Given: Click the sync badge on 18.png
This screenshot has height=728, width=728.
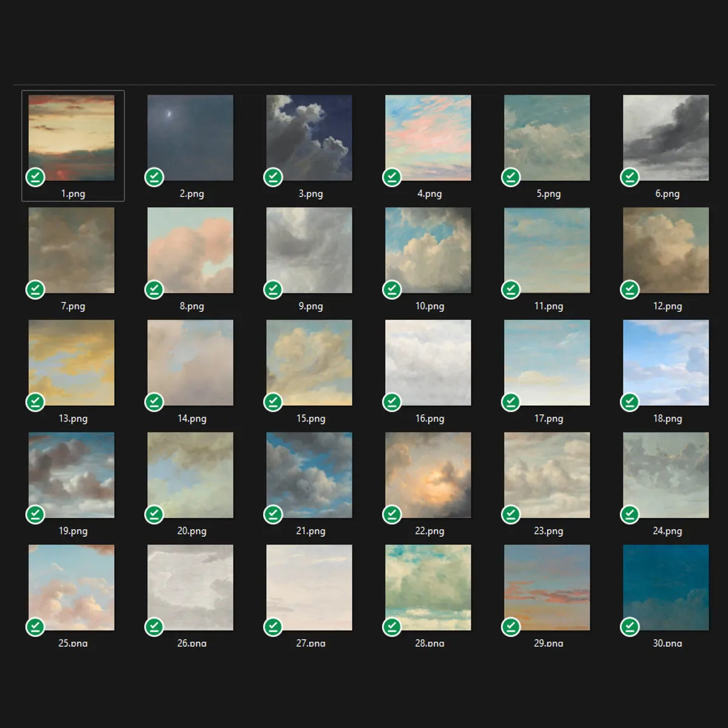Looking at the screenshot, I should point(629,402).
